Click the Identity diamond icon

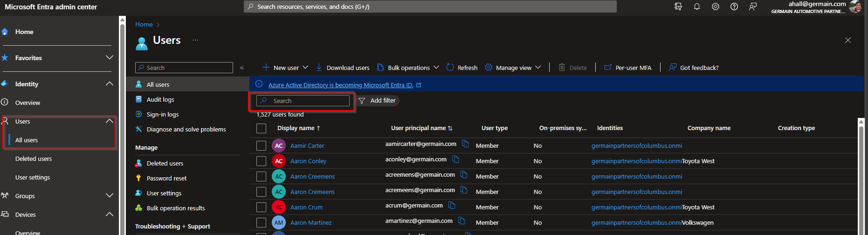(5, 83)
